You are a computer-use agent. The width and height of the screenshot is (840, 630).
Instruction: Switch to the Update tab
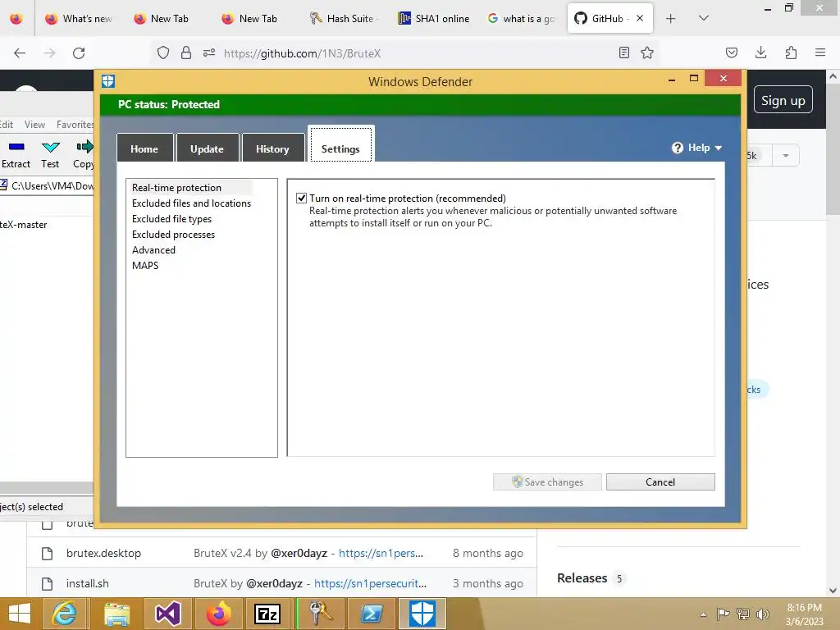pos(207,148)
